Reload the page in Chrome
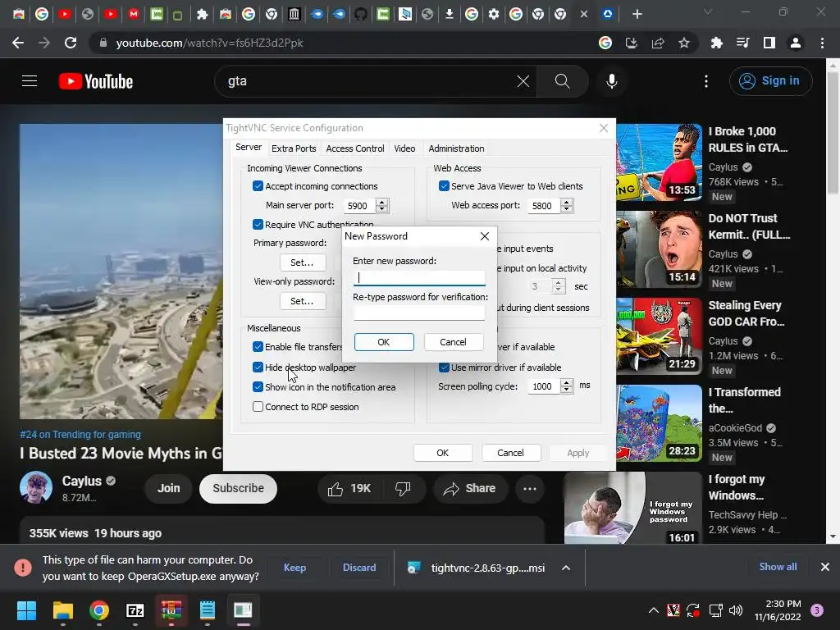840x630 pixels. [71, 43]
